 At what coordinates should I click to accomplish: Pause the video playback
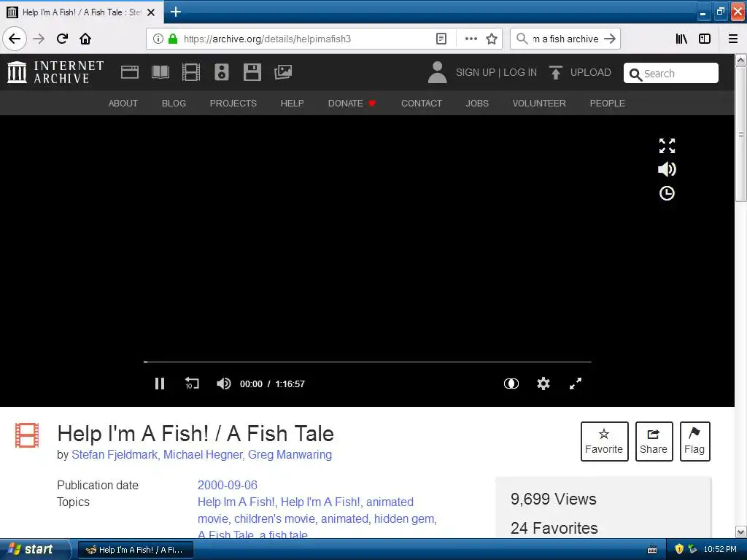coord(160,384)
